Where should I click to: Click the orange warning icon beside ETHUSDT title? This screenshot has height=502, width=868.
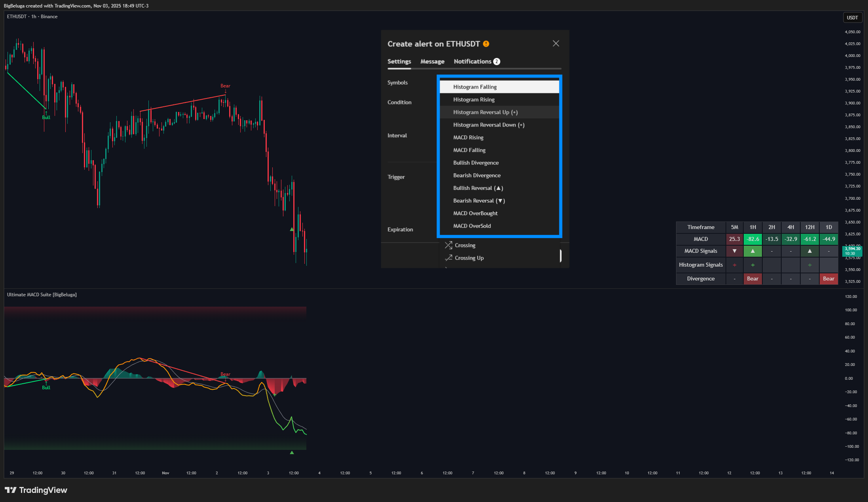click(486, 44)
